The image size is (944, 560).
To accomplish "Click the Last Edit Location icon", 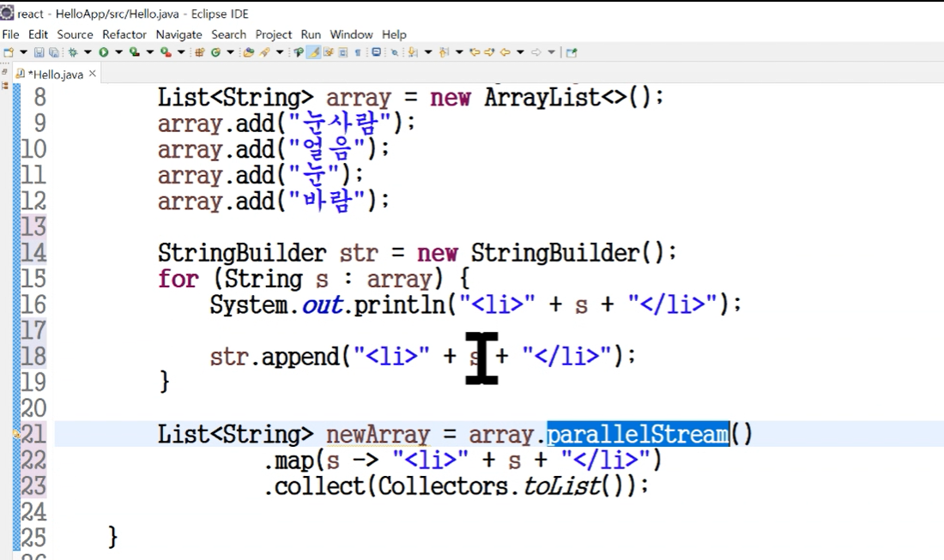I will coord(475,52).
